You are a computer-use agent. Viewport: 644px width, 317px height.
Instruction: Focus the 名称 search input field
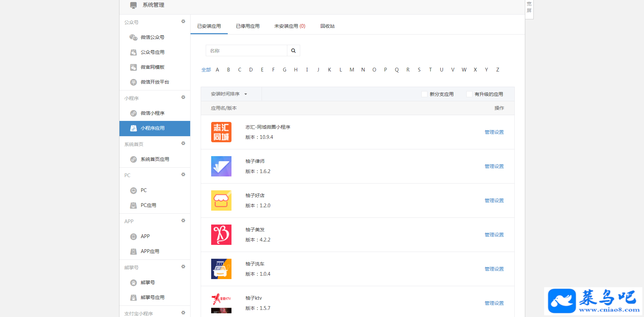(x=246, y=50)
